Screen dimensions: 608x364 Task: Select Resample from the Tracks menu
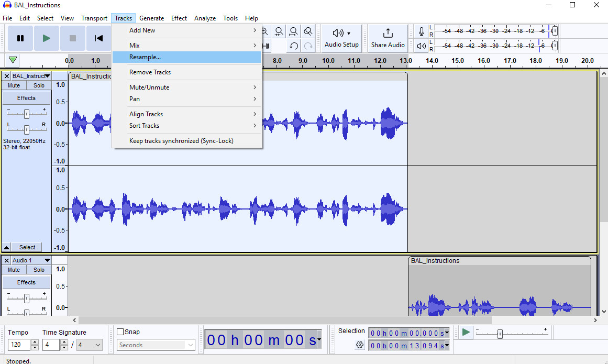(145, 57)
